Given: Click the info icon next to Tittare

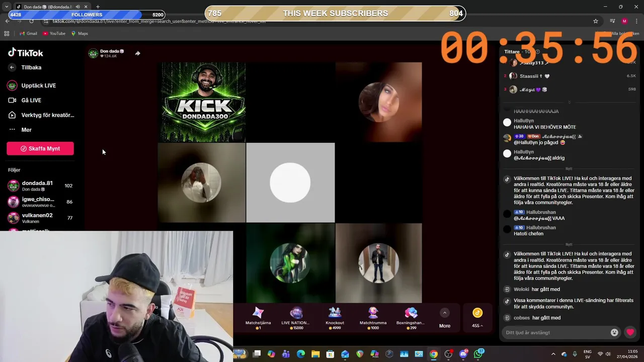Looking at the screenshot, I should tap(537, 52).
